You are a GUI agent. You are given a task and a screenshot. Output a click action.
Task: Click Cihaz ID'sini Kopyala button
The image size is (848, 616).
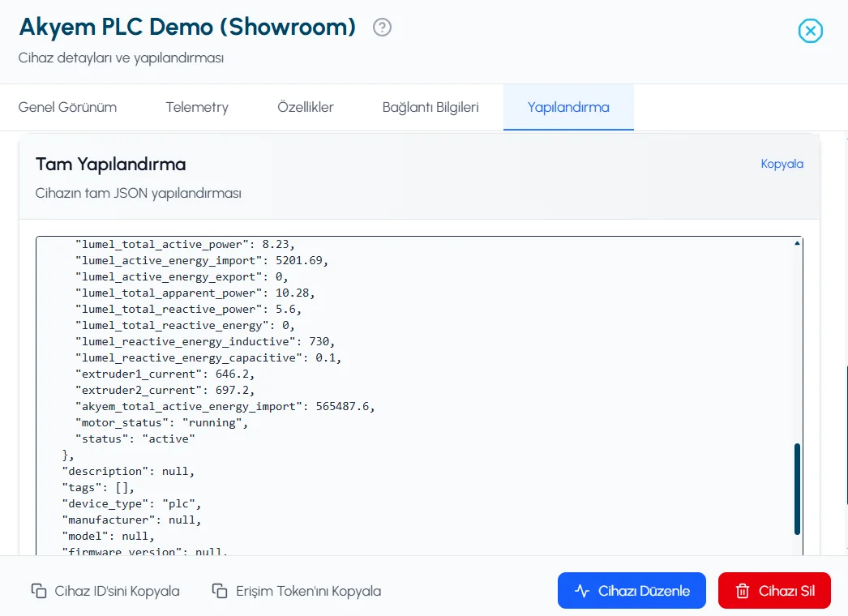[x=105, y=591]
